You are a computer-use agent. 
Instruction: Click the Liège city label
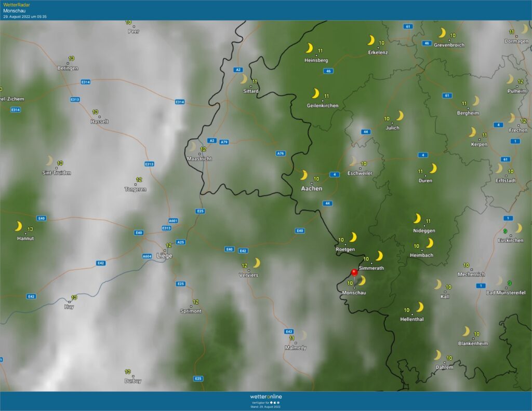(165, 256)
